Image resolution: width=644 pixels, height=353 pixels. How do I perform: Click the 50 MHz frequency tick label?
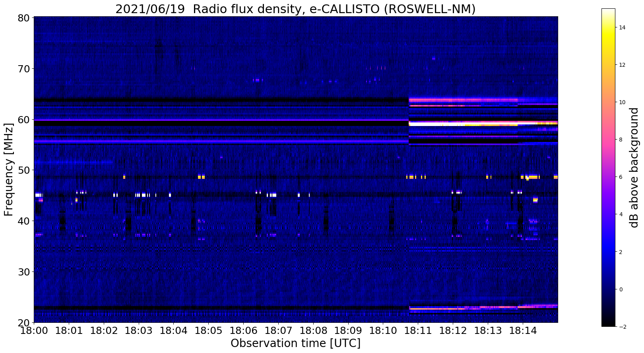click(x=25, y=170)
